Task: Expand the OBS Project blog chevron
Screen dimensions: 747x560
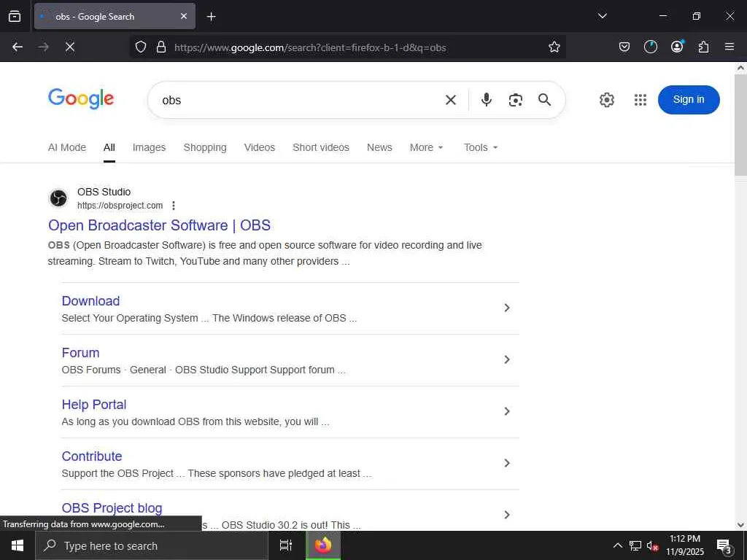Action: pyautogui.click(x=507, y=515)
